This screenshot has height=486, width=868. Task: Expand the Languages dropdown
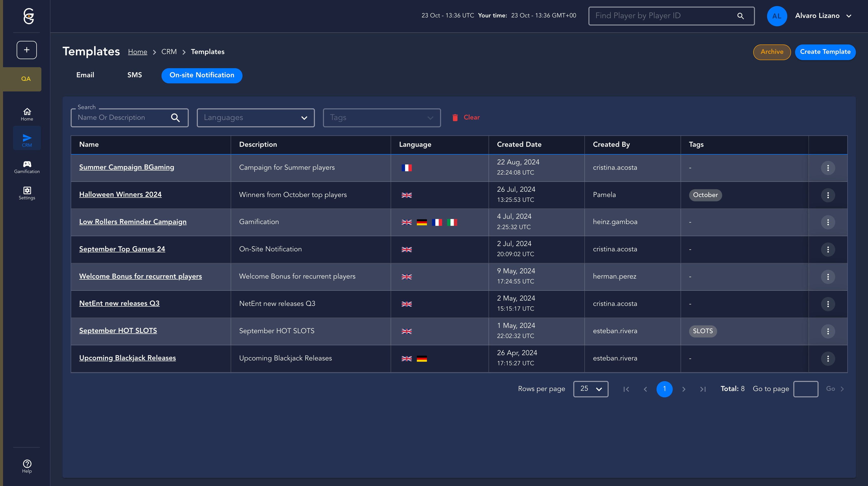click(255, 117)
